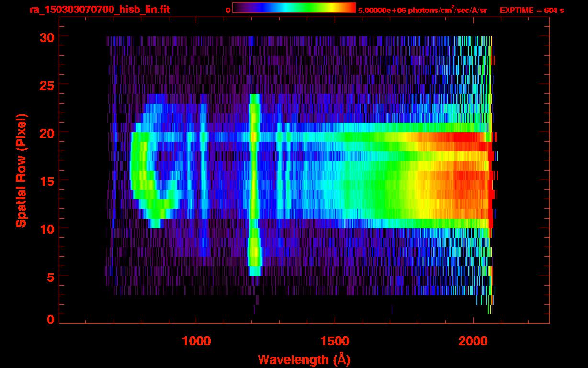Viewport: 588px width, 368px height.
Task: Click the y-axis tick label 0
Action: [x=50, y=320]
